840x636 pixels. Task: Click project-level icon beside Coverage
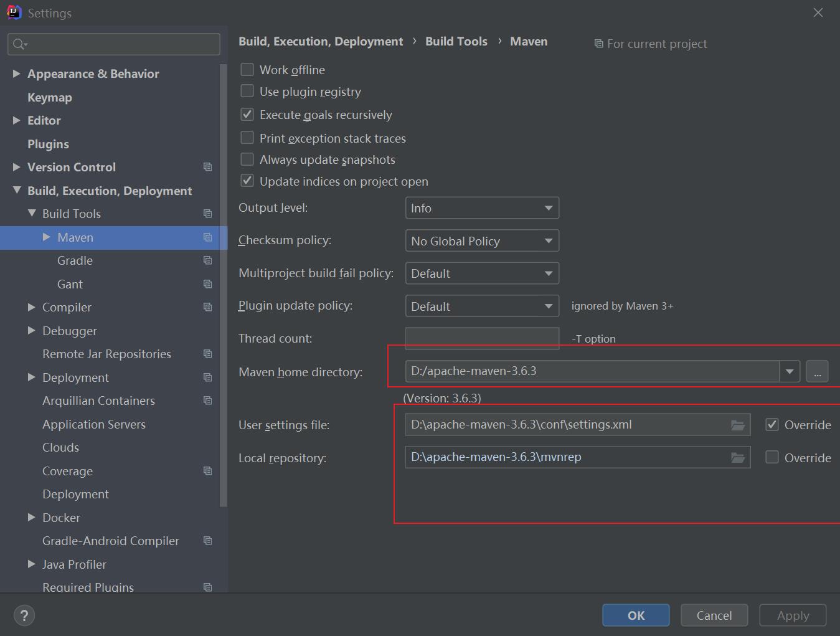pyautogui.click(x=208, y=471)
